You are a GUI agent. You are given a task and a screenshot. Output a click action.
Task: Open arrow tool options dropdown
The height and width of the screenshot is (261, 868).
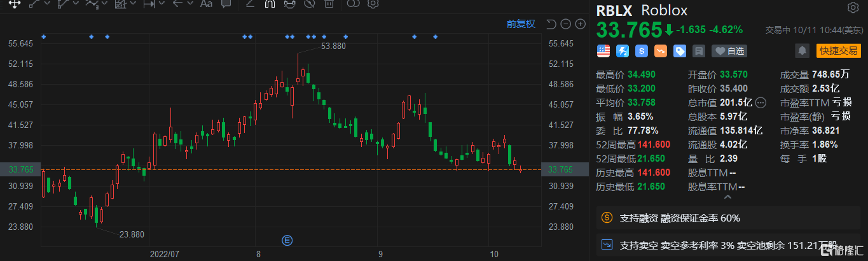click(x=189, y=4)
